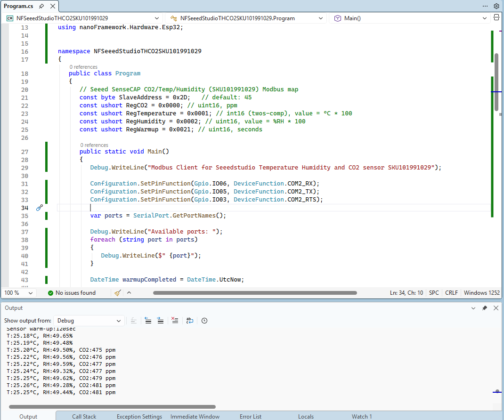Viewport: 504px width, 420px height.
Task: Go to next message in Output
Action: click(160, 321)
